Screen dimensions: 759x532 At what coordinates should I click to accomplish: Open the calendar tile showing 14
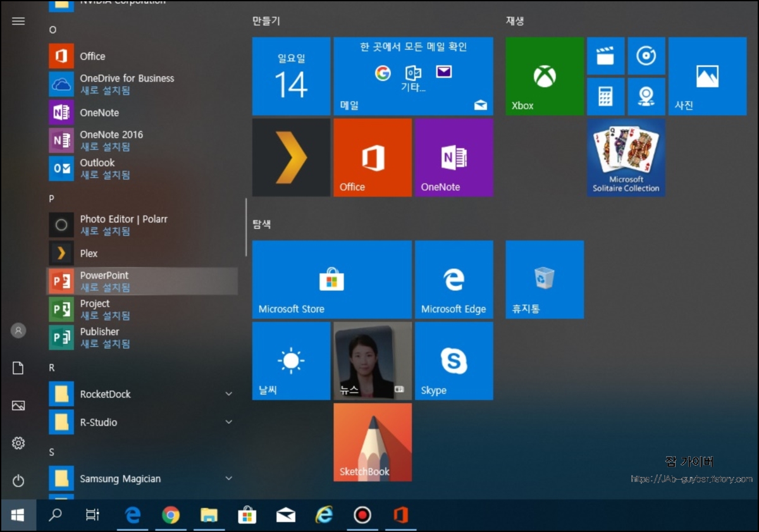291,76
